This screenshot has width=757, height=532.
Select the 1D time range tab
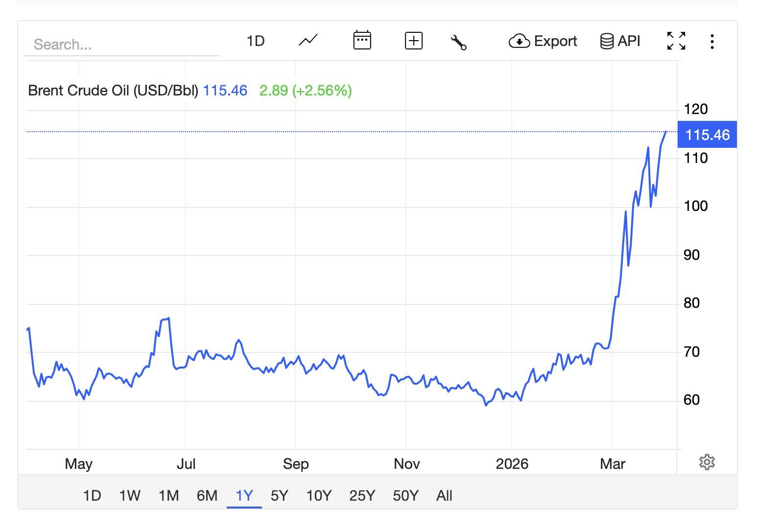coord(92,496)
